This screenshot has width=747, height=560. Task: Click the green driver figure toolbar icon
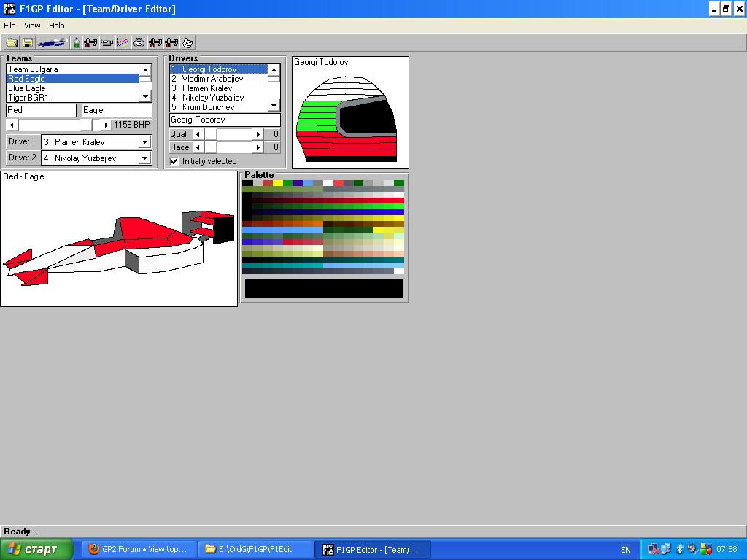76,43
